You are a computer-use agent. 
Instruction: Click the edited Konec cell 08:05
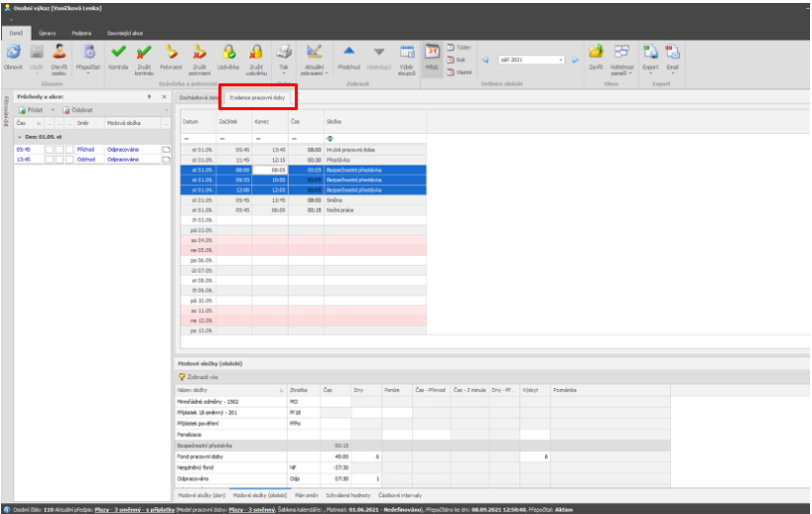270,170
